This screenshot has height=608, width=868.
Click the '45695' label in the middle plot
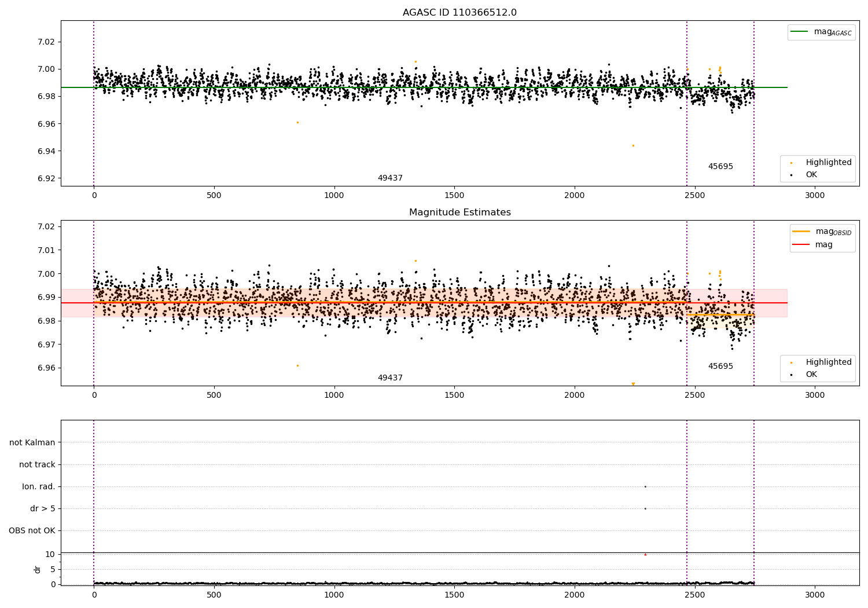pyautogui.click(x=720, y=367)
